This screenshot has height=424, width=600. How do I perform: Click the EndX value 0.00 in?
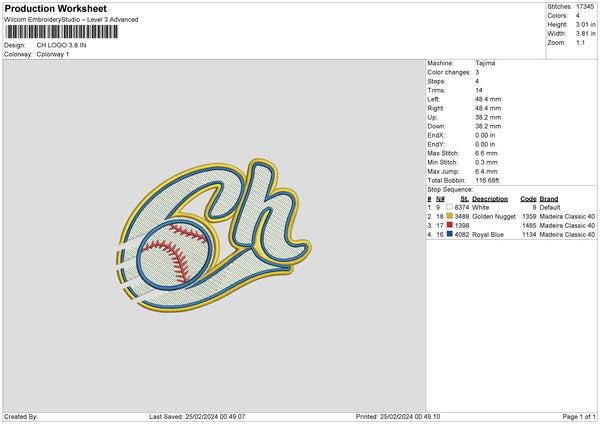pos(485,135)
